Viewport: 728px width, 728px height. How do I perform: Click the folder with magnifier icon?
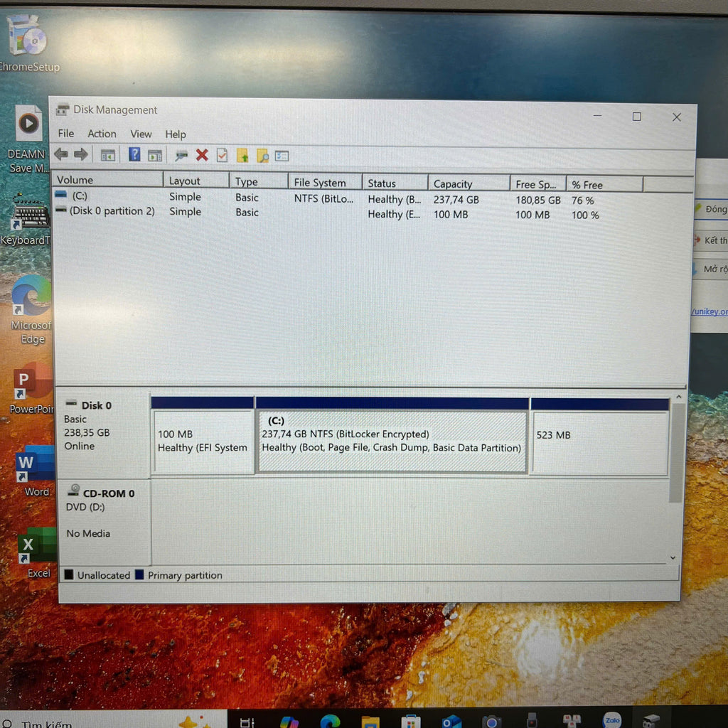click(x=262, y=155)
